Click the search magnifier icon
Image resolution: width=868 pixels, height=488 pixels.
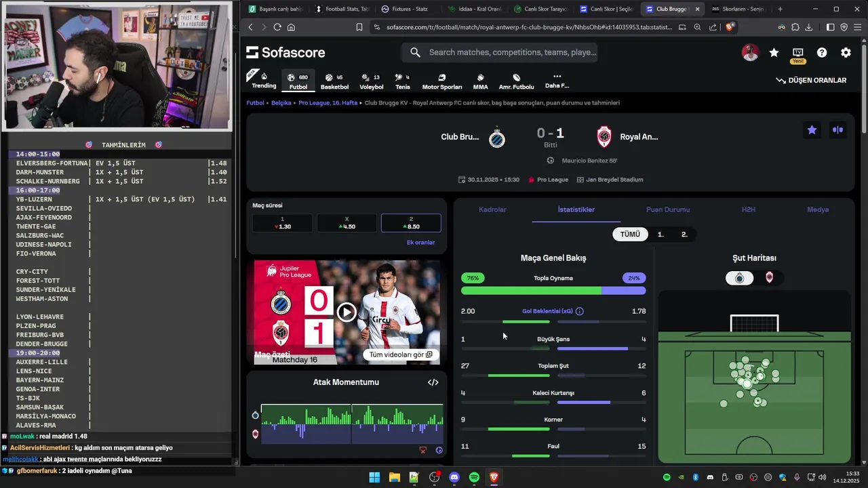pyautogui.click(x=415, y=52)
